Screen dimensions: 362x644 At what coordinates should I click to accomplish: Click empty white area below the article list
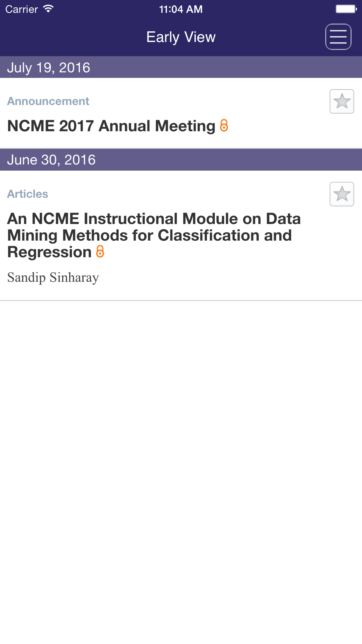click(x=181, y=467)
